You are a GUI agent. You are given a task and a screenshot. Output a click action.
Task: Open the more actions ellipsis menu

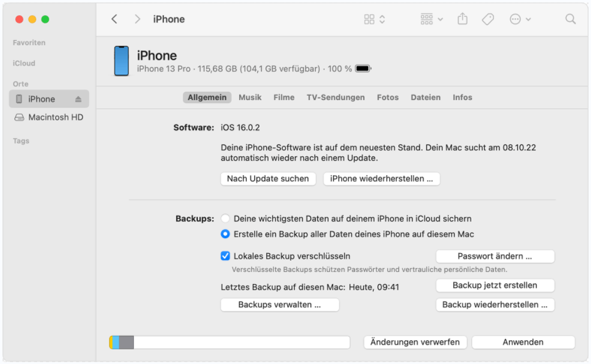pyautogui.click(x=520, y=19)
